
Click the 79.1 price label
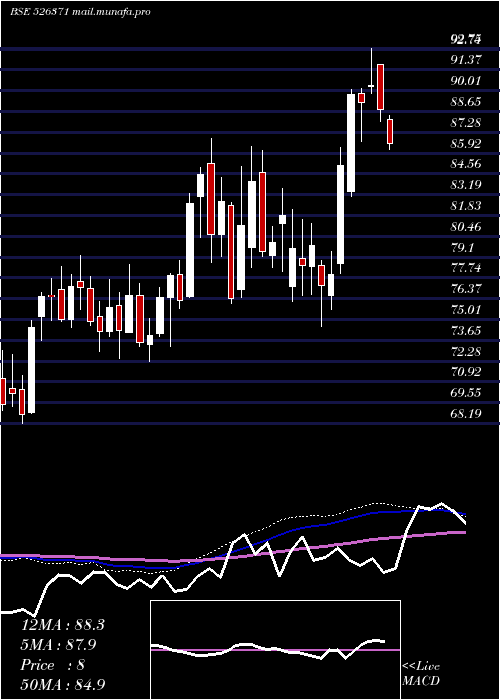(462, 247)
